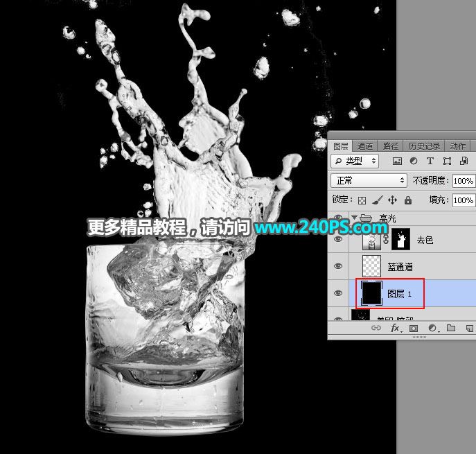The height and width of the screenshot is (454, 476).
Task: Click the panel resize grip handle
Action: point(420,337)
